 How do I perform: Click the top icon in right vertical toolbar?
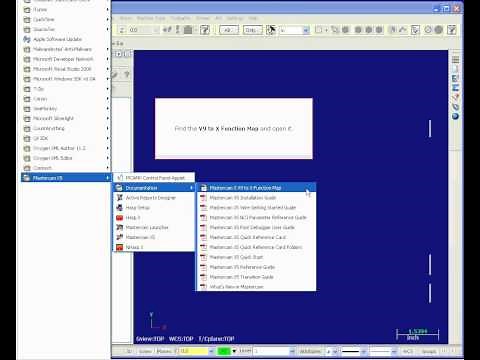(455, 60)
